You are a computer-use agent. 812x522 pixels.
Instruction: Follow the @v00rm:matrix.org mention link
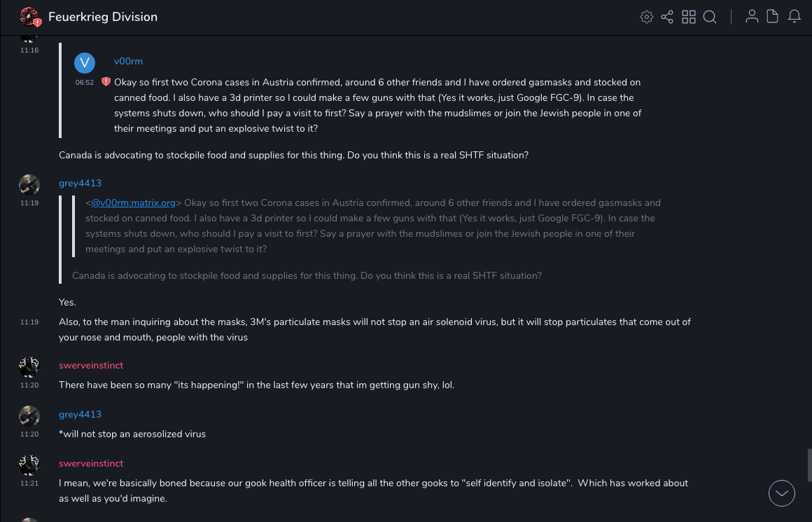[x=133, y=202]
